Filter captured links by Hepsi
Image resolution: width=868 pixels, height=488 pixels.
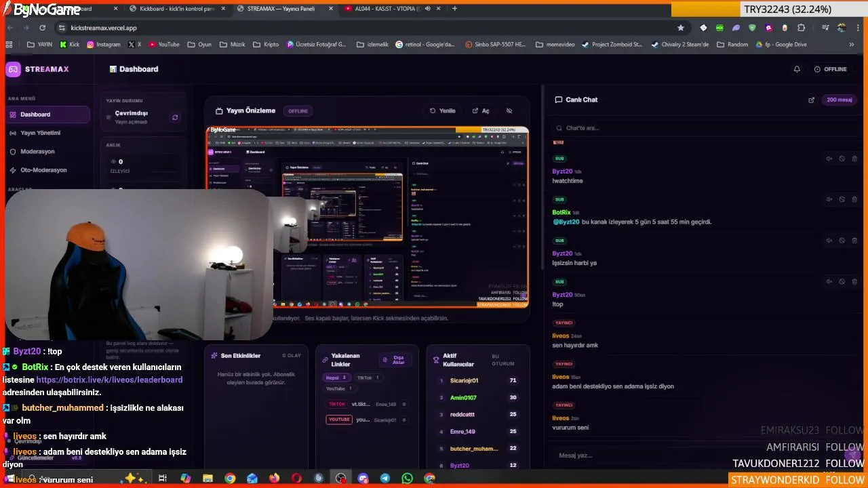(336, 378)
